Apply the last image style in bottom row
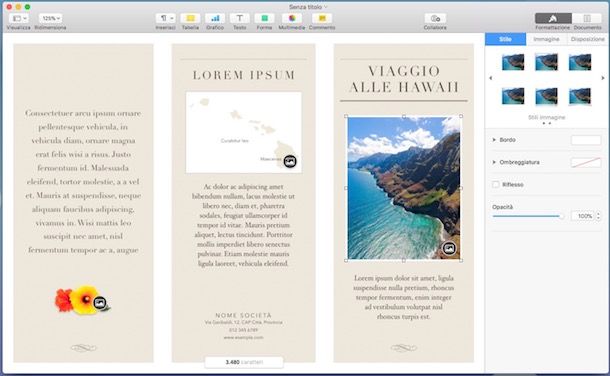610x376 pixels. pos(580,96)
